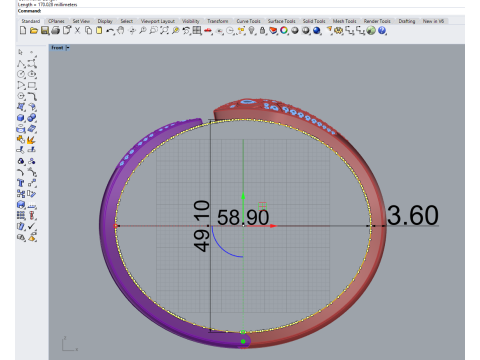This screenshot has height=360, width=480.
Task: Select the Polyline tool in side toolbar
Action: (21, 63)
